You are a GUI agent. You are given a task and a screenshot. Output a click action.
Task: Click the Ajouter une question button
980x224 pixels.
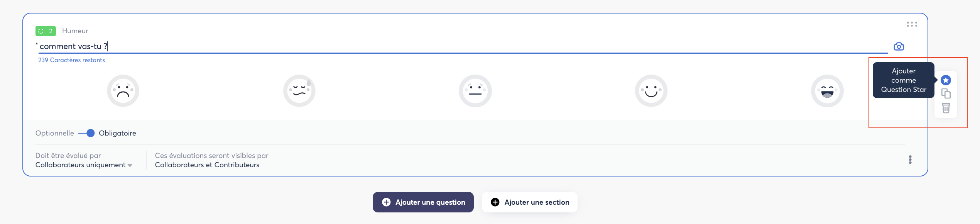coord(423,202)
